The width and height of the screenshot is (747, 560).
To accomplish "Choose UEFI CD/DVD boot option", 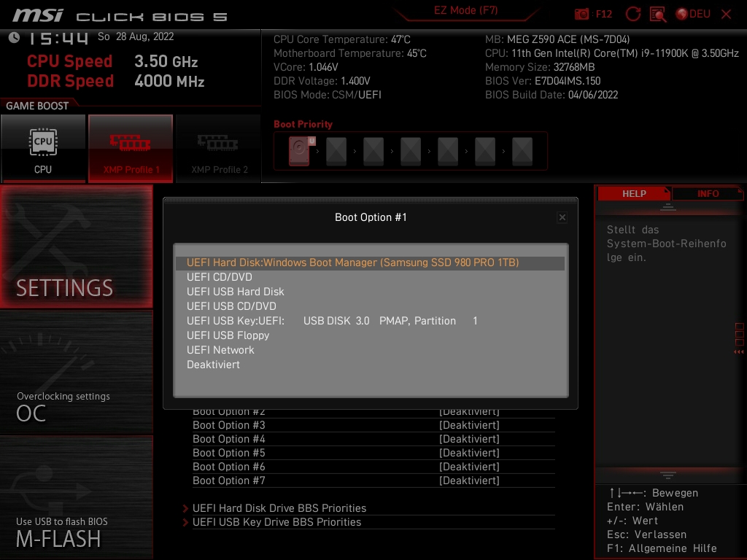I will pos(370,277).
